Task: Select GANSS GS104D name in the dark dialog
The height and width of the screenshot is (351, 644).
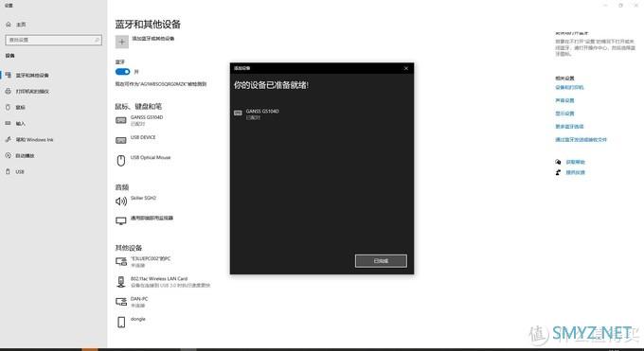Action: [262, 112]
